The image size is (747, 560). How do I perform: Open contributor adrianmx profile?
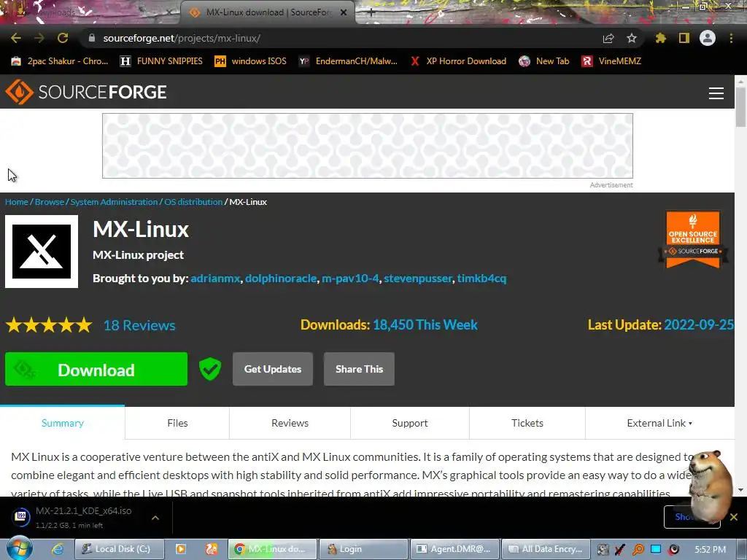pos(215,278)
